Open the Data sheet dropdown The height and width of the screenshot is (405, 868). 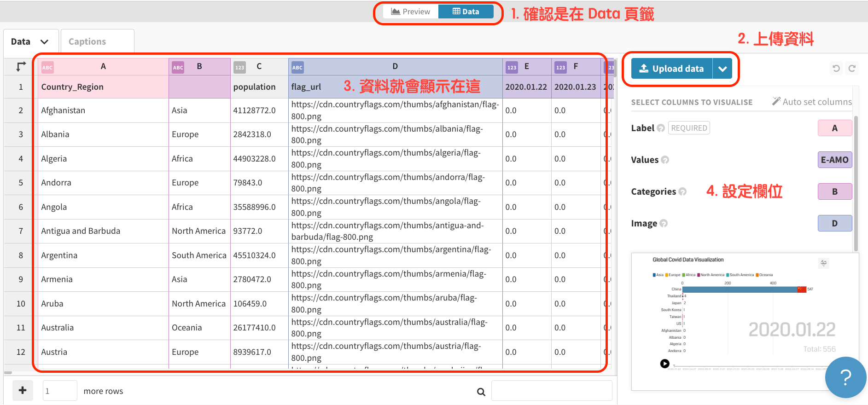30,42
